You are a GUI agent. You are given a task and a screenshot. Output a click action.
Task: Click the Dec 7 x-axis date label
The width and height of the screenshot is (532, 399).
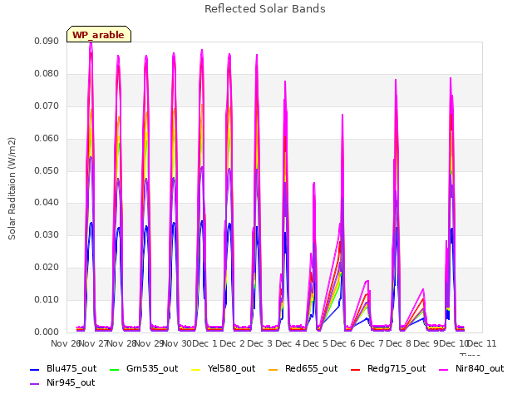tap(372, 343)
